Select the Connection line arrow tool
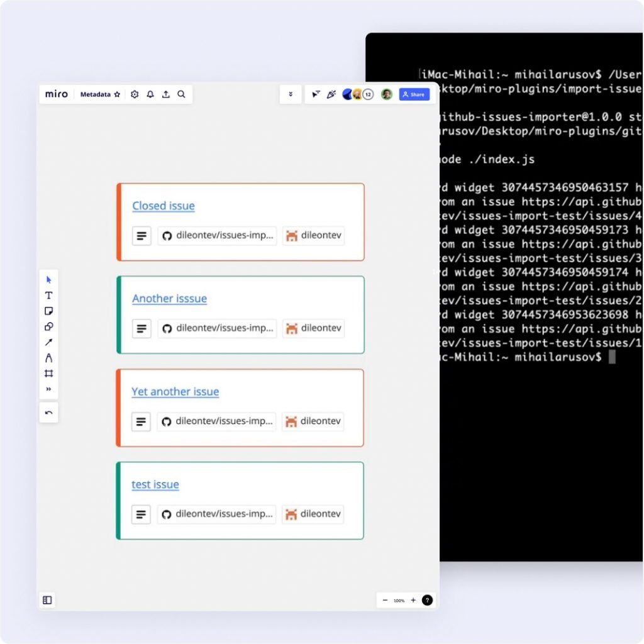The height and width of the screenshot is (644, 644). 49,342
